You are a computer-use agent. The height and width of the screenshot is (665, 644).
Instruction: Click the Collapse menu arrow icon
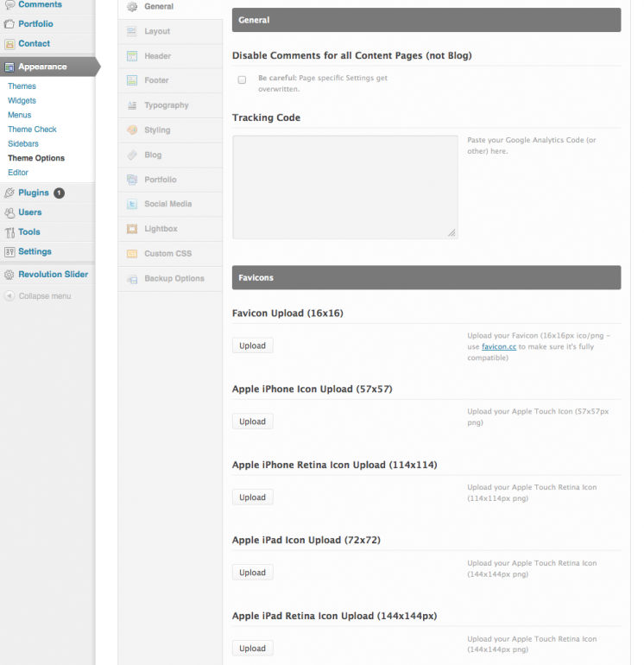tap(9, 295)
